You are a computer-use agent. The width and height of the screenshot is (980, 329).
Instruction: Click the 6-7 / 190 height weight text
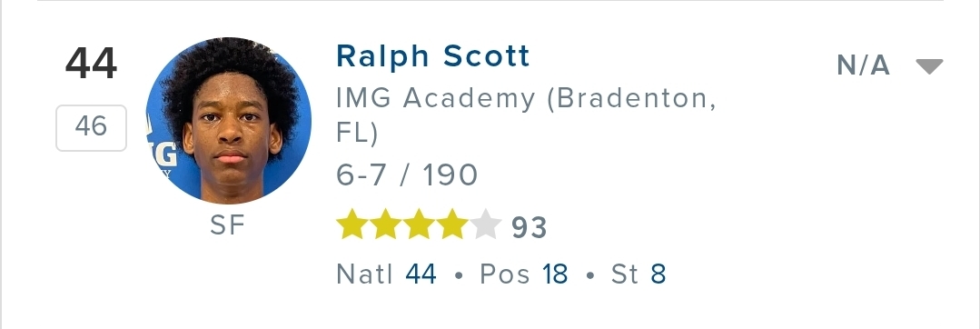[x=407, y=175]
